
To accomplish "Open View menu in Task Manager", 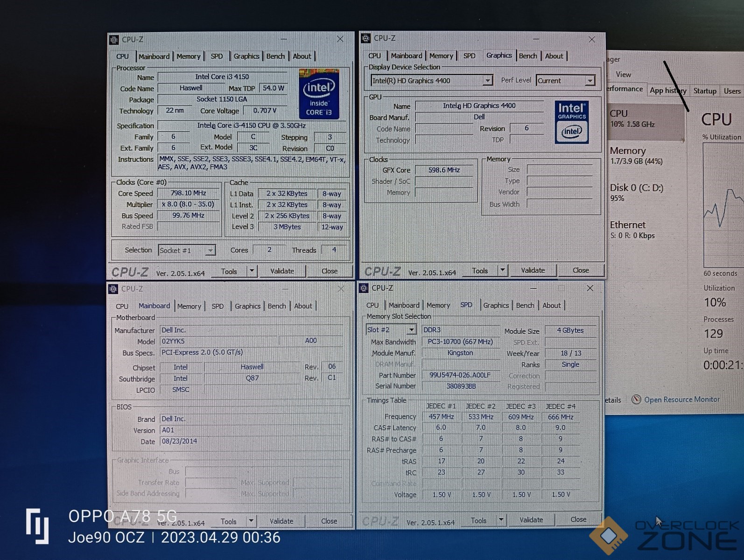I will [x=623, y=75].
